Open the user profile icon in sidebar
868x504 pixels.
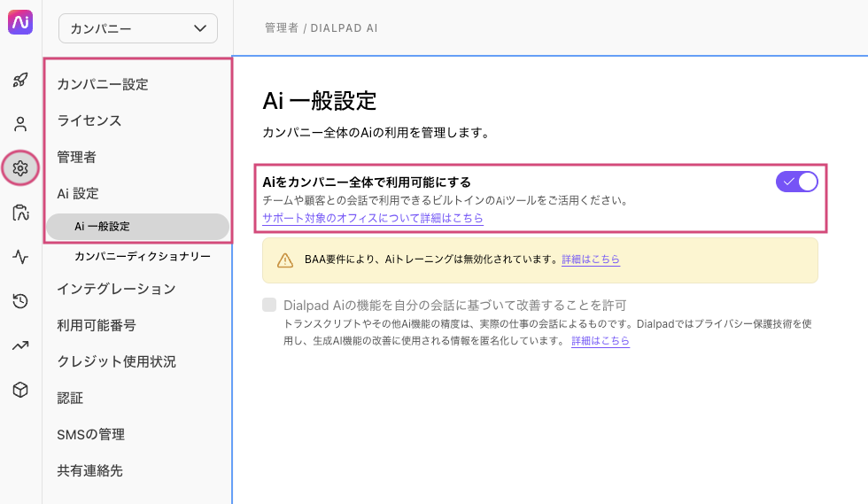[20, 124]
